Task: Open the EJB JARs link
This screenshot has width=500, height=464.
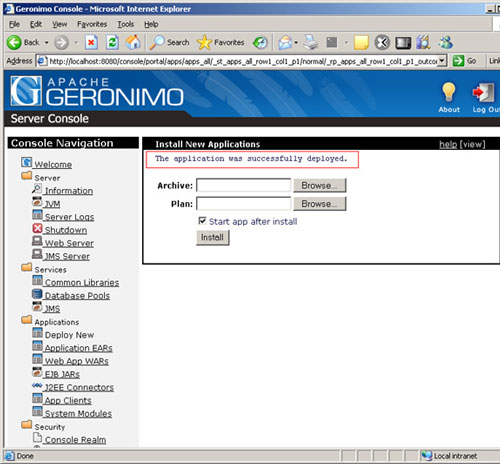Action: 62,374
